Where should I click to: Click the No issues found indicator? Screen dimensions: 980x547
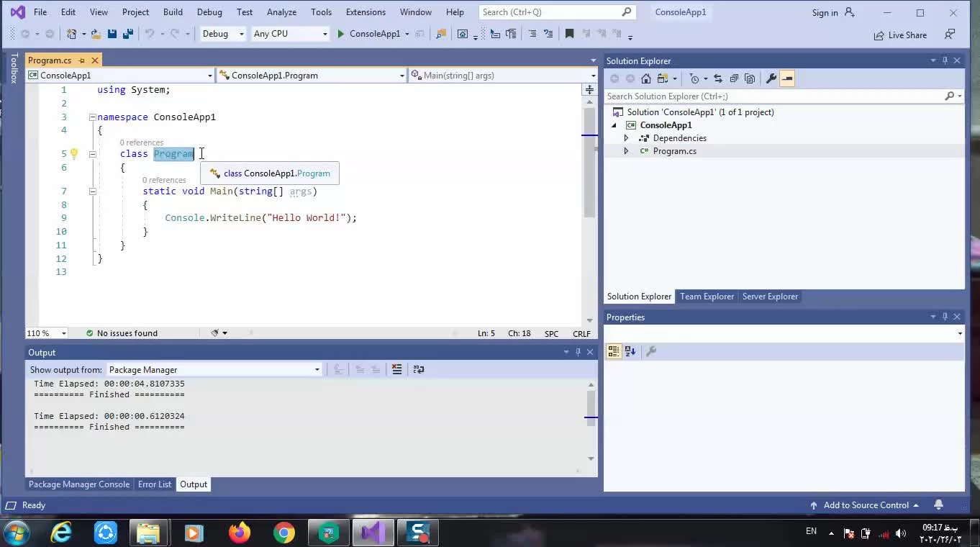(122, 333)
